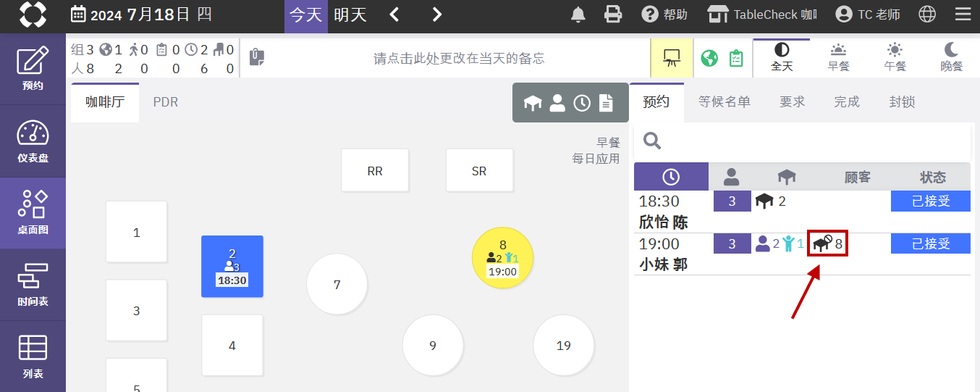Viewport: 980px width, 392px height.
Task: Open TC 老师 account menu
Action: click(x=868, y=14)
